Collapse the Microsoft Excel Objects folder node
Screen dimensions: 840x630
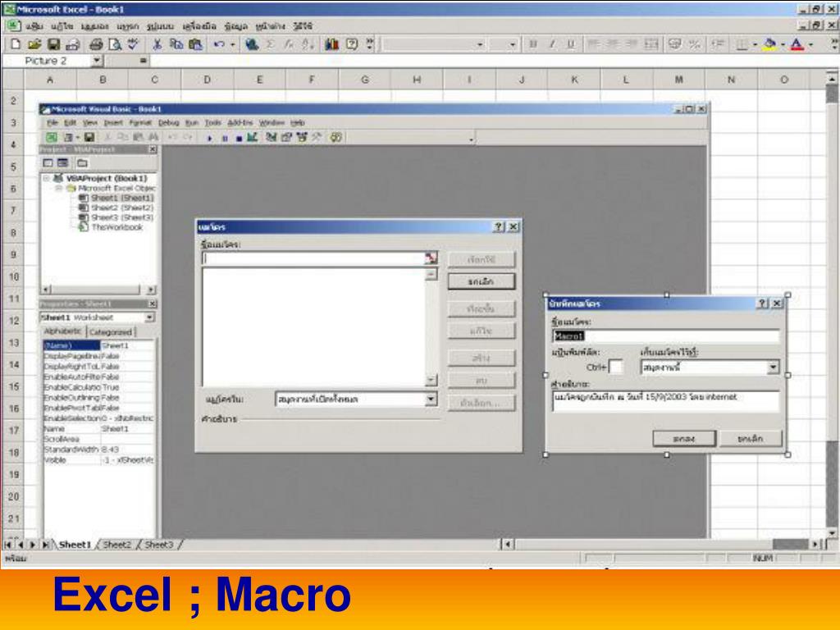pyautogui.click(x=59, y=188)
